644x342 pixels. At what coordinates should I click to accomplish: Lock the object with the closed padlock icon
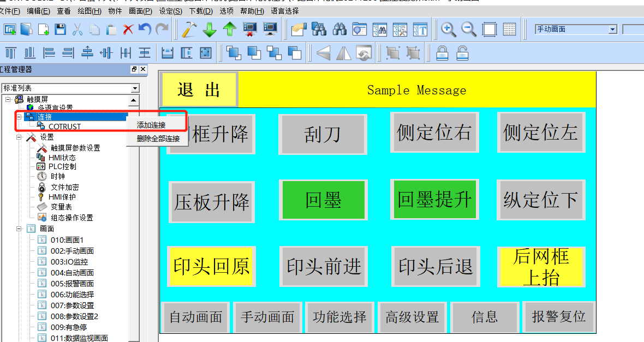click(x=442, y=53)
